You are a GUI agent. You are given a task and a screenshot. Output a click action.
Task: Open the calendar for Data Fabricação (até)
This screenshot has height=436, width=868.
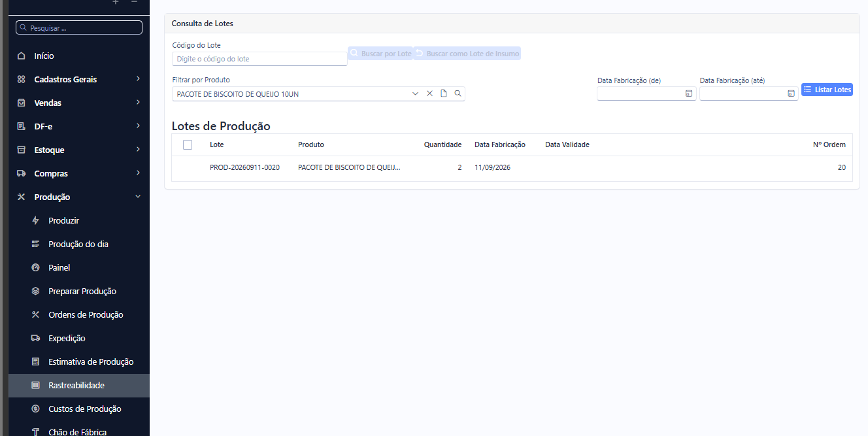point(791,93)
